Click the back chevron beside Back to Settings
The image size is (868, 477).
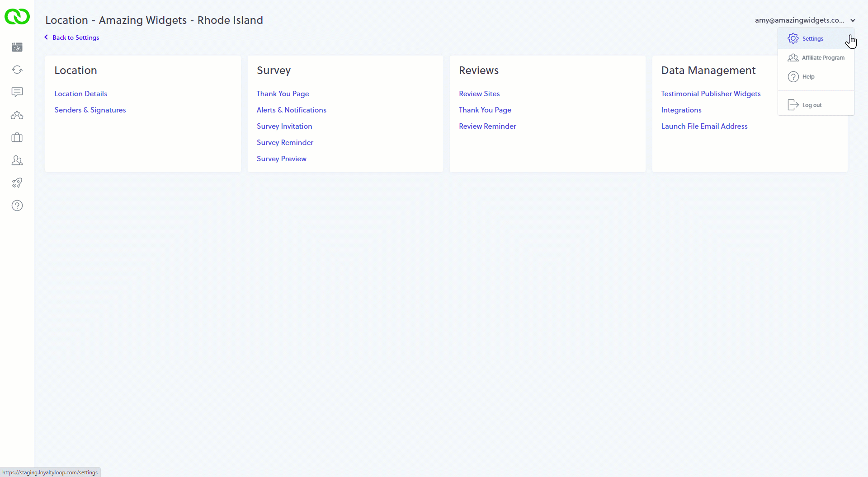[x=46, y=37]
